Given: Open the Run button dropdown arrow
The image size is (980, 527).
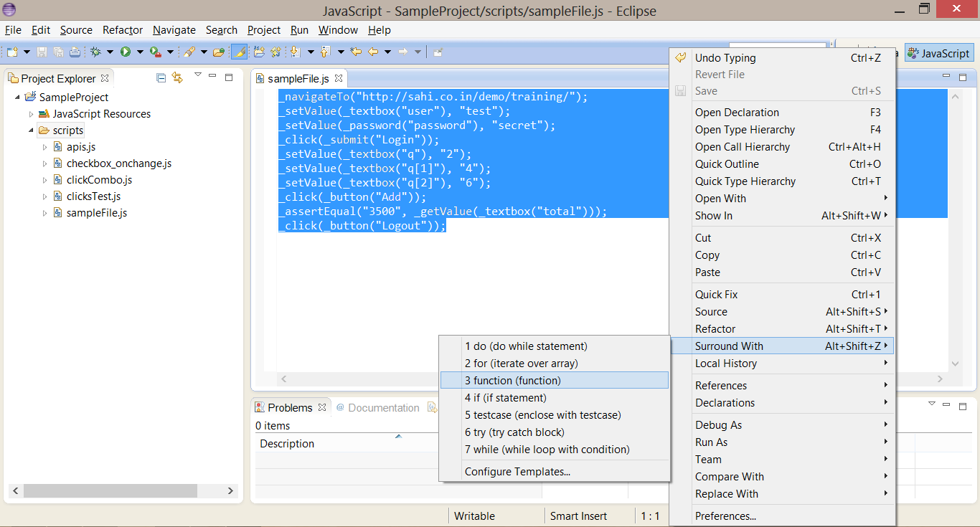Looking at the screenshot, I should [x=140, y=52].
